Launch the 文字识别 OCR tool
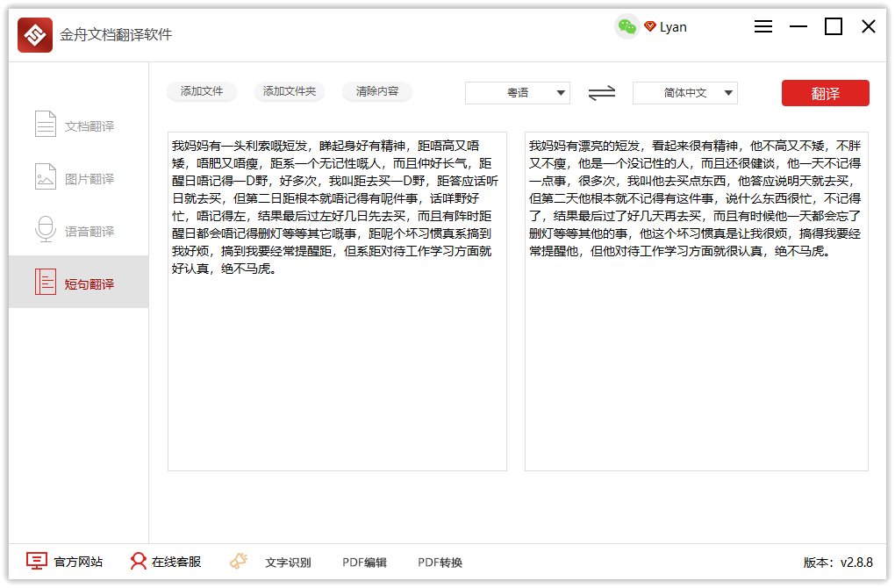895x588 pixels. click(287, 562)
